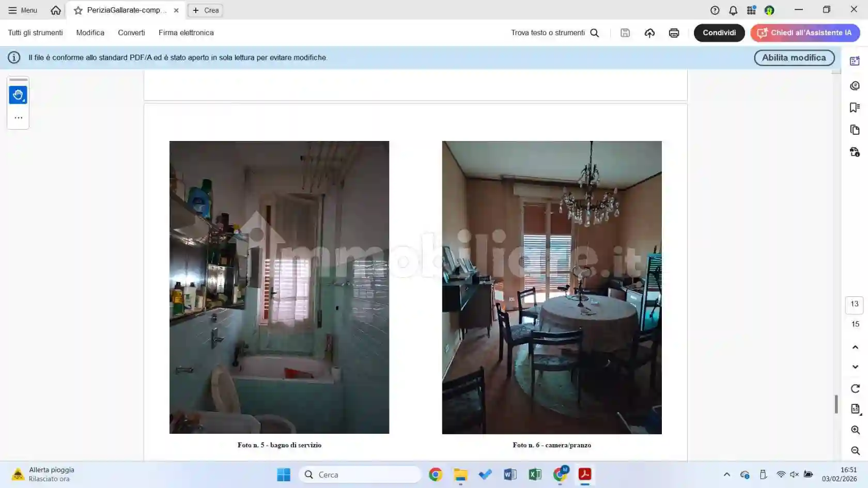The width and height of the screenshot is (868, 488).
Task: Select the hand pan tool
Action: pyautogui.click(x=18, y=95)
